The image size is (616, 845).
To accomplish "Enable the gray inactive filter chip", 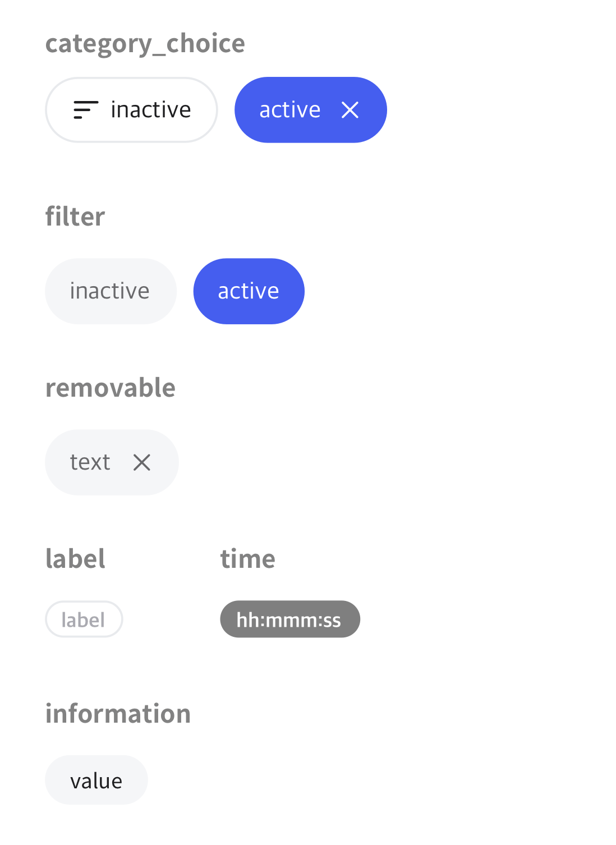I will coord(111,291).
